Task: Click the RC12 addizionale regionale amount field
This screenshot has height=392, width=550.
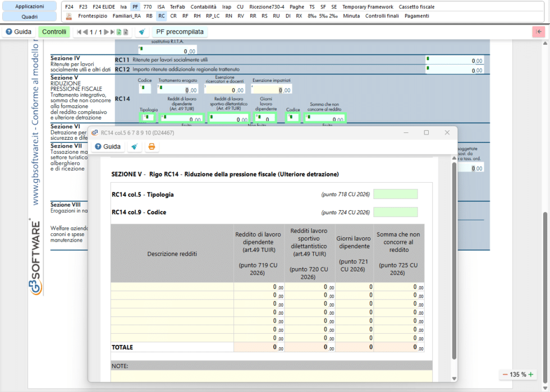Action: click(x=454, y=70)
